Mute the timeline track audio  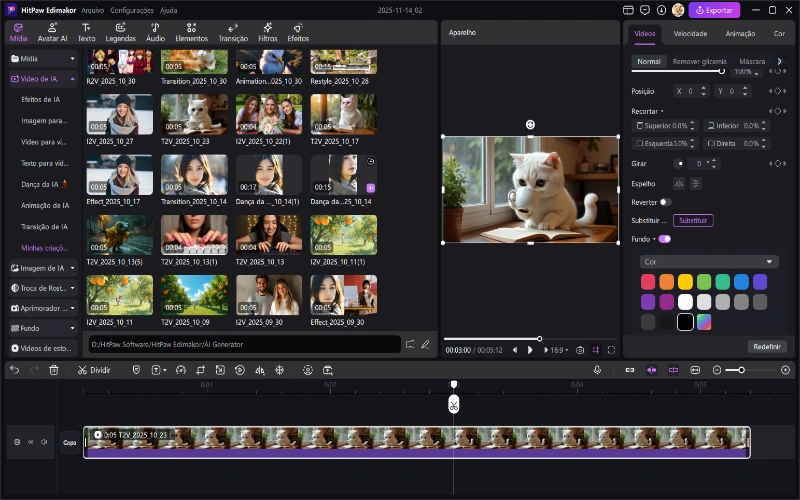43,441
